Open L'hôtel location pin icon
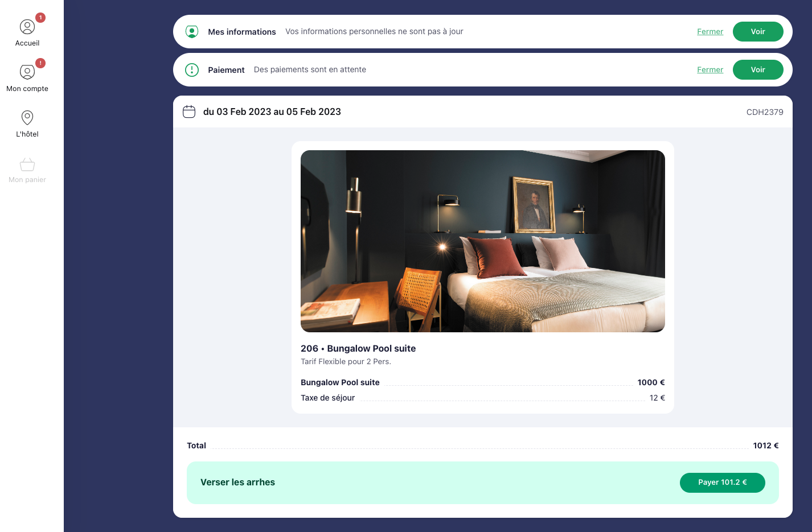Viewport: 812px width, 532px height. (x=27, y=118)
